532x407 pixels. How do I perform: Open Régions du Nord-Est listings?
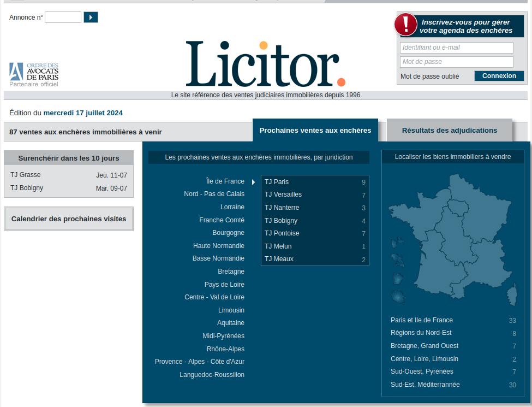click(x=453, y=333)
